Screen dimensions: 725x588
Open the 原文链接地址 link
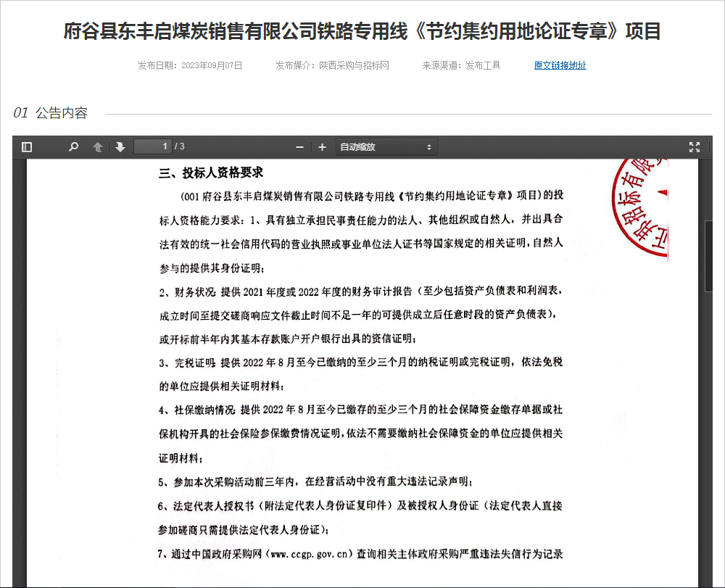tap(560, 66)
